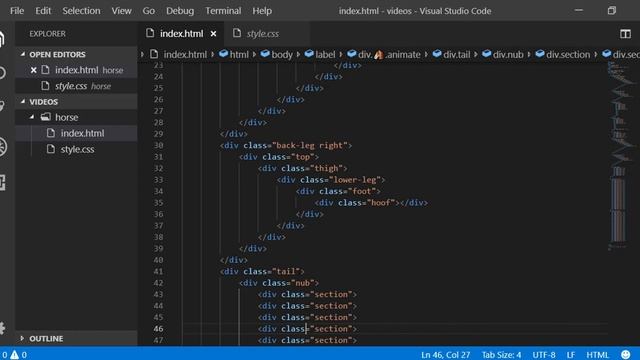Click the "hoof" class text on line 35
The image size is (640, 360).
(381, 202)
